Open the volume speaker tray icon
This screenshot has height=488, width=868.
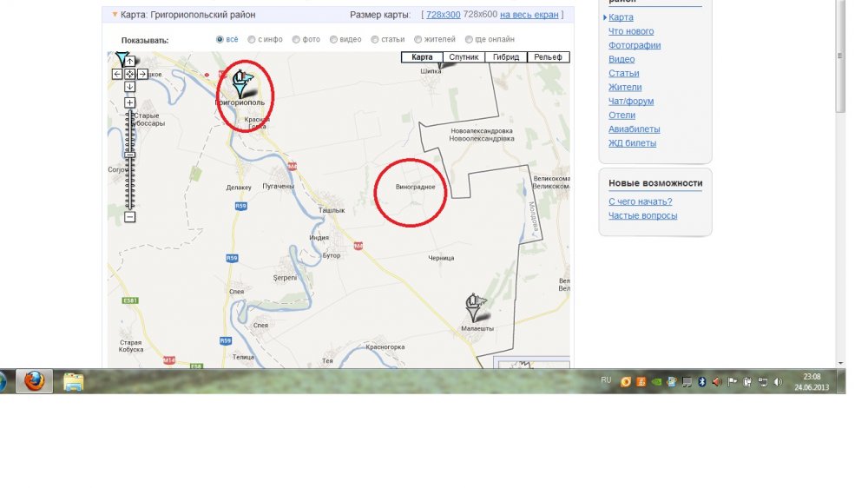pyautogui.click(x=778, y=382)
